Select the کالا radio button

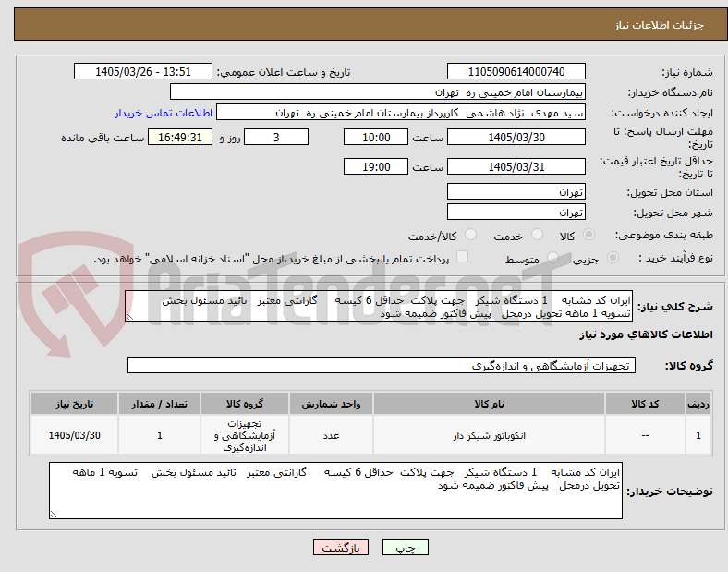(588, 235)
